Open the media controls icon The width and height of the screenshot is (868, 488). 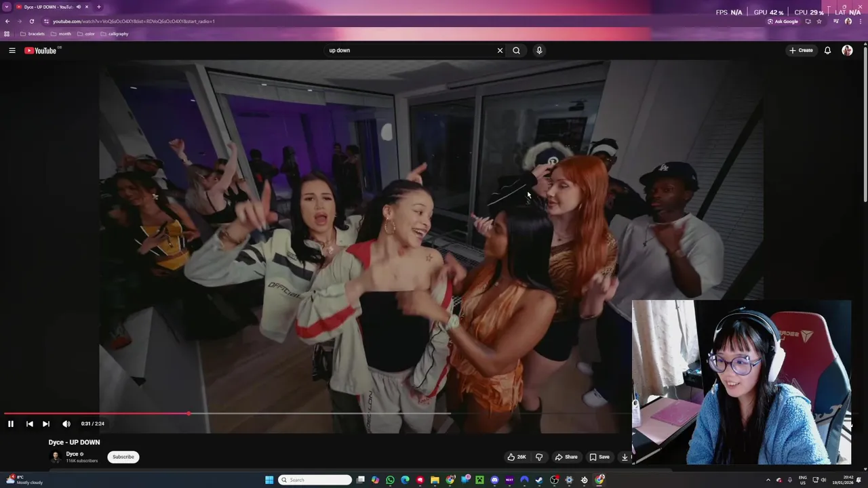tap(835, 21)
